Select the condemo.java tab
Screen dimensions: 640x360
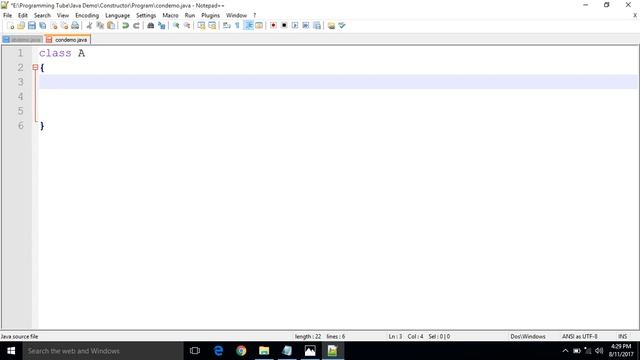pyautogui.click(x=67, y=40)
